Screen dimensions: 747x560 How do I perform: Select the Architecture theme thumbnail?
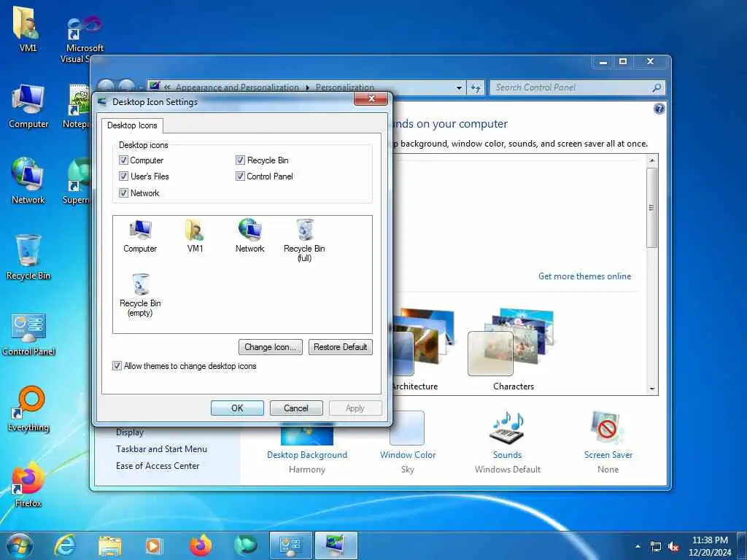coord(423,343)
